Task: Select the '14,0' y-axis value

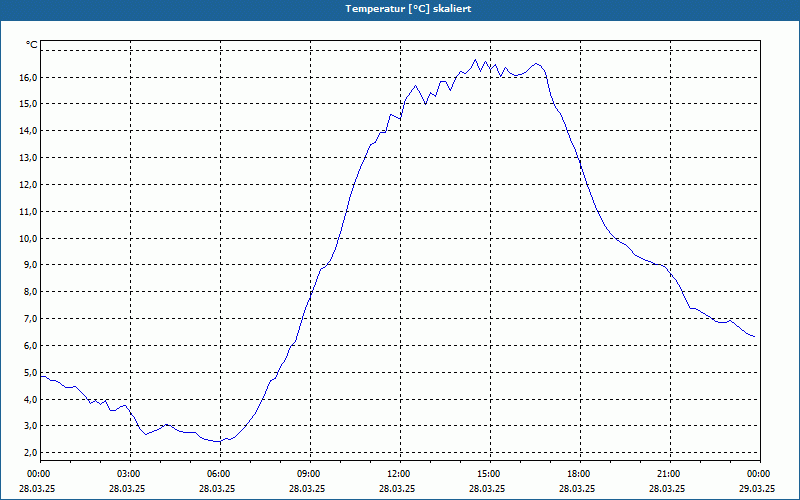Action: (x=29, y=131)
